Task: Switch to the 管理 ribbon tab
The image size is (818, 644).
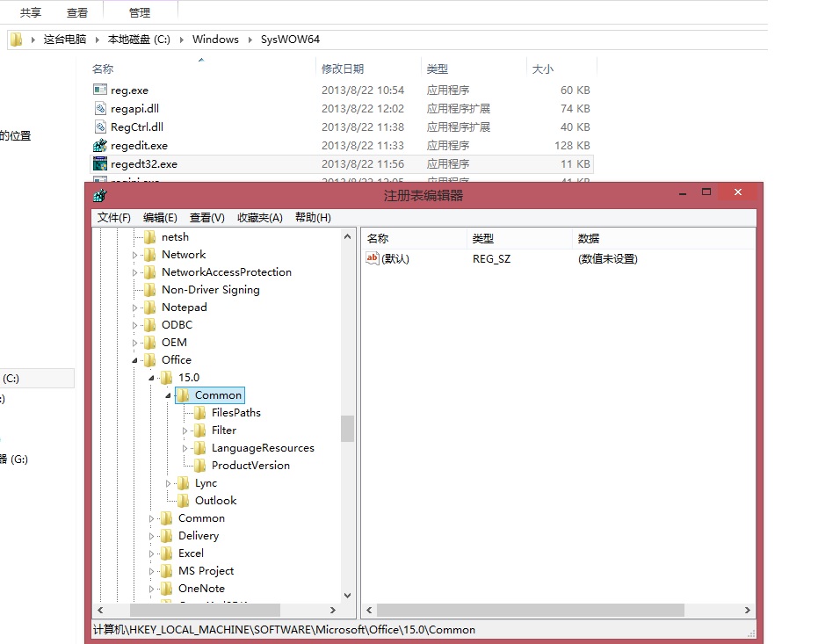Action: pos(139,12)
